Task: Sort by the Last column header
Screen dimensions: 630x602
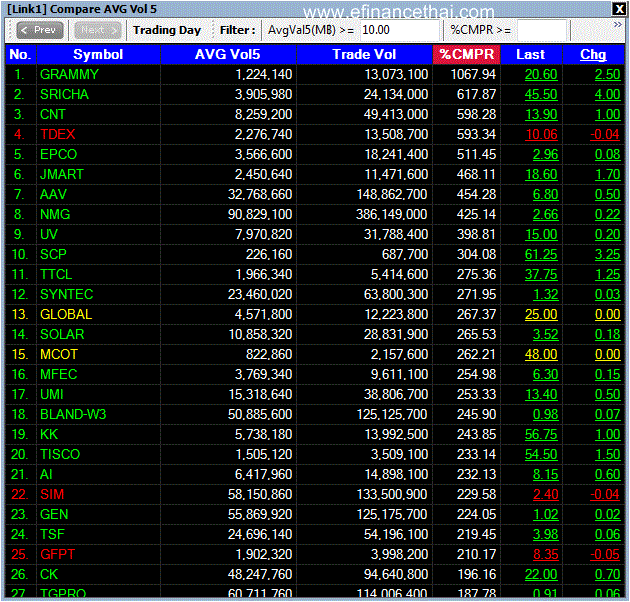Action: click(531, 54)
